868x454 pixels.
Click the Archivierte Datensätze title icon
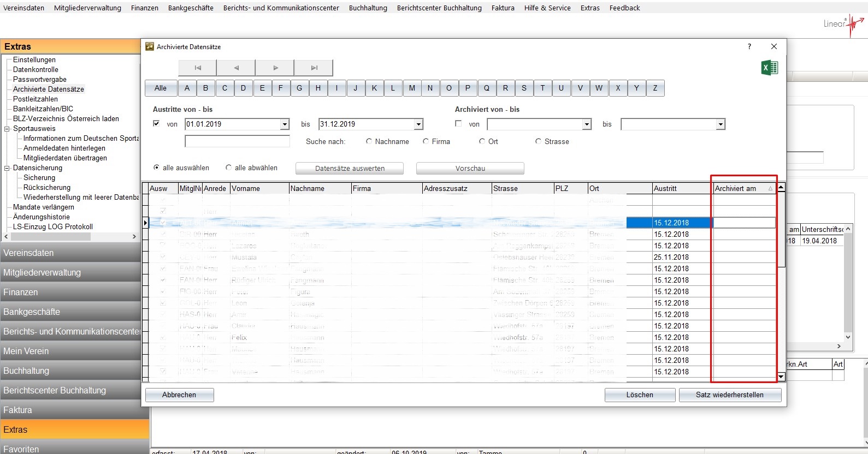(x=150, y=46)
